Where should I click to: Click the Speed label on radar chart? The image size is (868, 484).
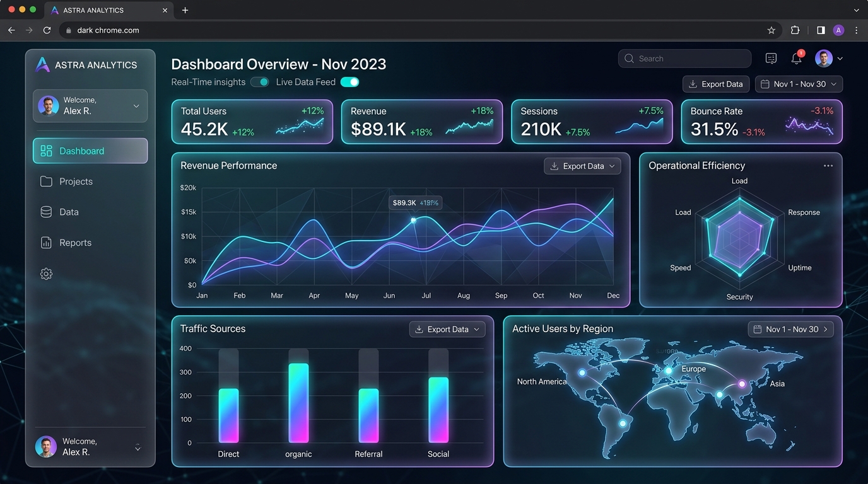[680, 268]
